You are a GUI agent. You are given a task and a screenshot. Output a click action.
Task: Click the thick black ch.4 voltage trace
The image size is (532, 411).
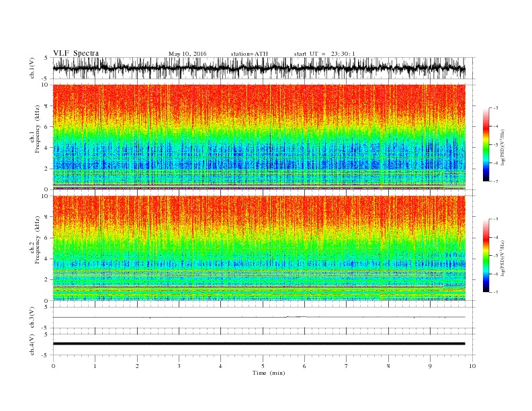pyautogui.click(x=259, y=344)
